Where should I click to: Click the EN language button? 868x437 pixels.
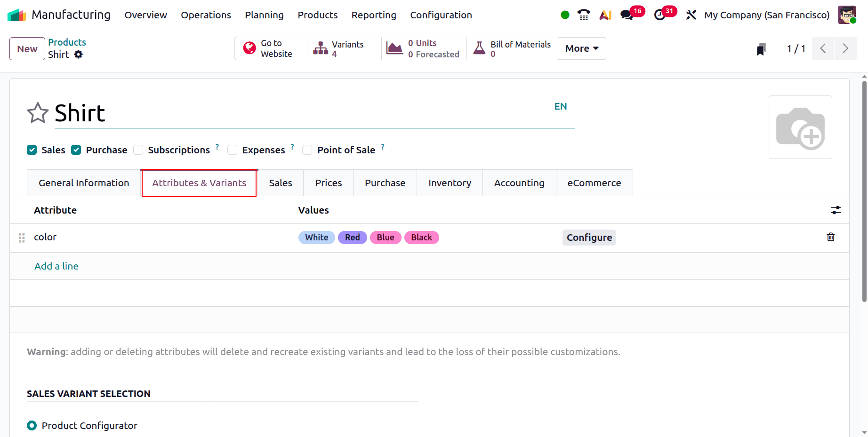coord(561,106)
